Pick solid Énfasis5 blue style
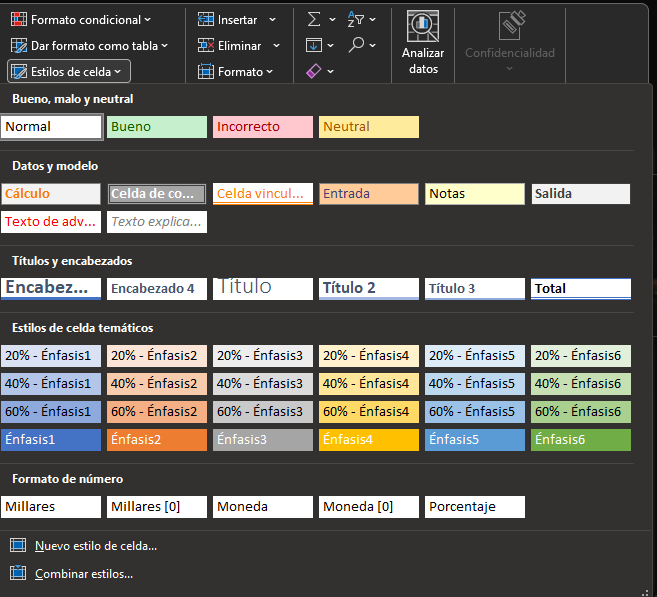Viewport: 657px width, 597px height. point(475,439)
